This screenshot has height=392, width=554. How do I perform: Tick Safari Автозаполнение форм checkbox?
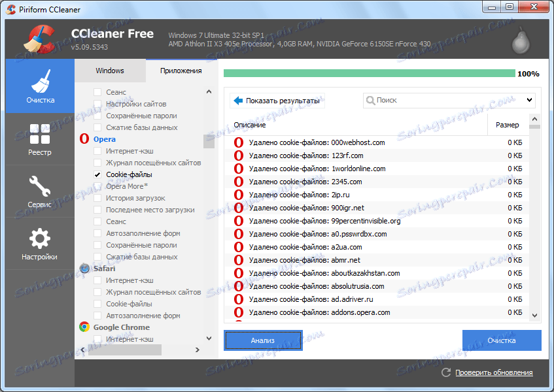97,316
